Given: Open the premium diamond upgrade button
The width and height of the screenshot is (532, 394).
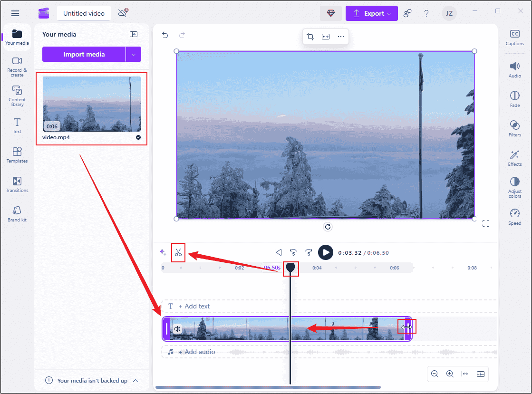Looking at the screenshot, I should click(331, 13).
